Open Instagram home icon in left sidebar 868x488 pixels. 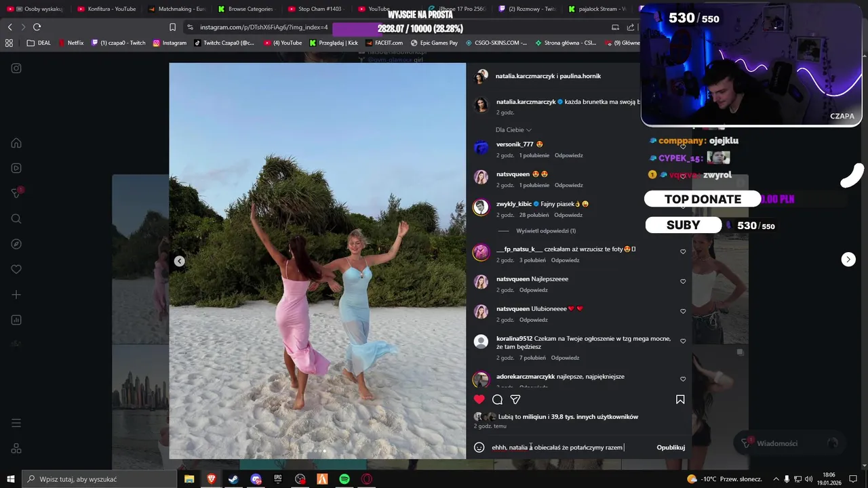[x=16, y=143]
